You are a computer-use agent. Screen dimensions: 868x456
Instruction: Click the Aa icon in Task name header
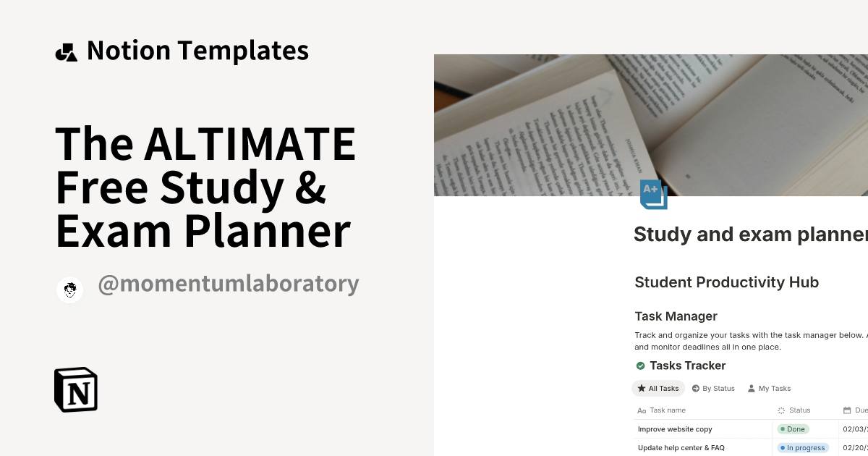(x=642, y=410)
